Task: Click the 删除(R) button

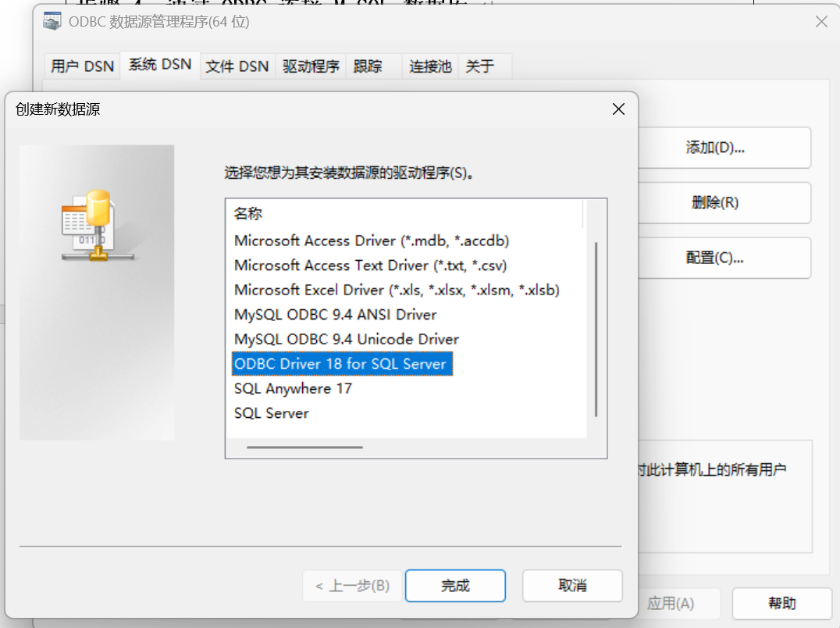Action: click(x=724, y=202)
